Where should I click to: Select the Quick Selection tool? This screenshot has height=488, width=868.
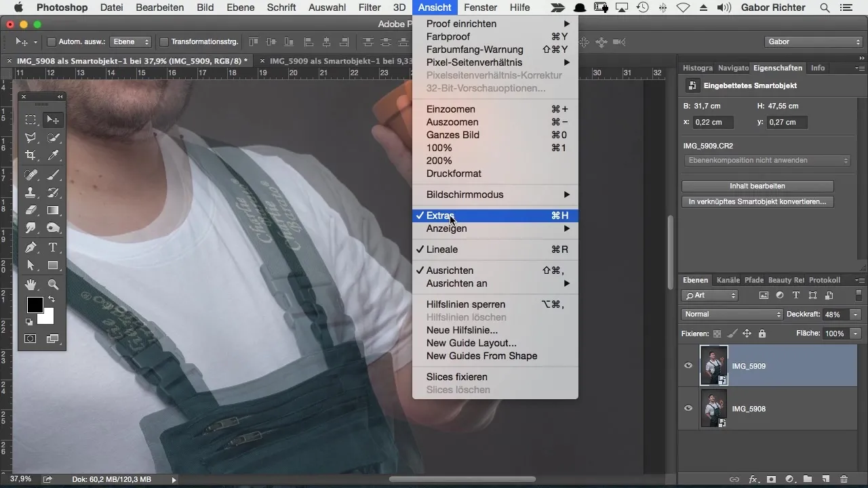pos(53,138)
